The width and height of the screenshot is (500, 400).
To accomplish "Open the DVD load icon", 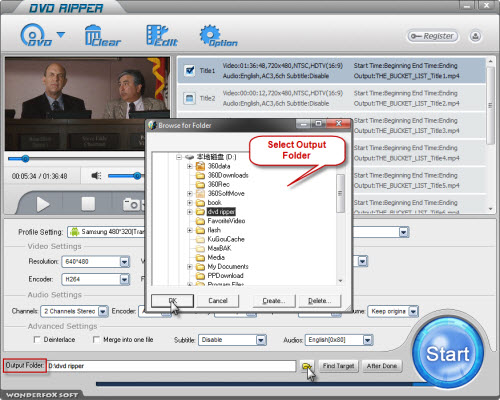I will pyautogui.click(x=36, y=35).
